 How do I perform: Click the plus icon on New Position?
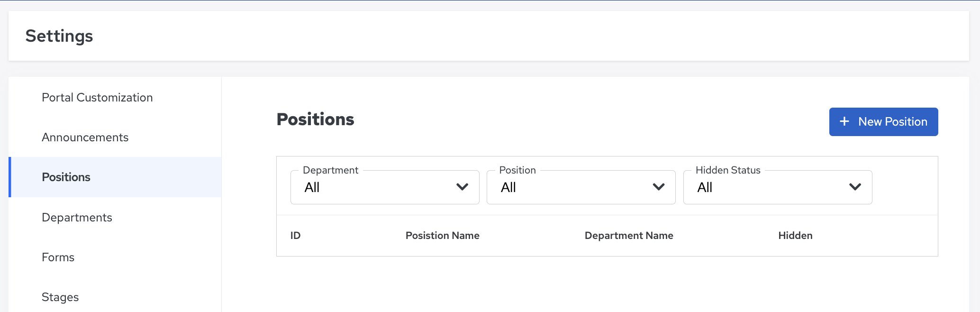(844, 121)
